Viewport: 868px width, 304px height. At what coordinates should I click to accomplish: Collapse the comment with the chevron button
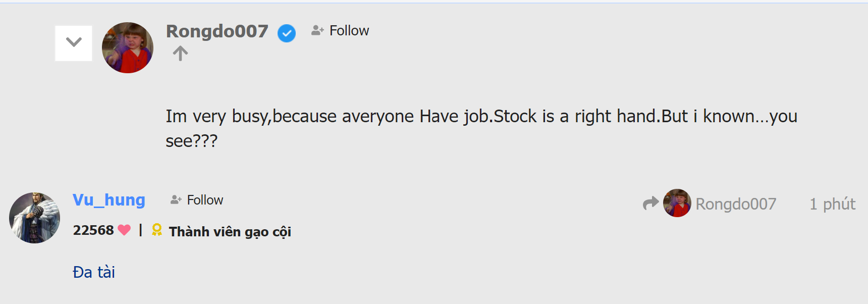(74, 43)
